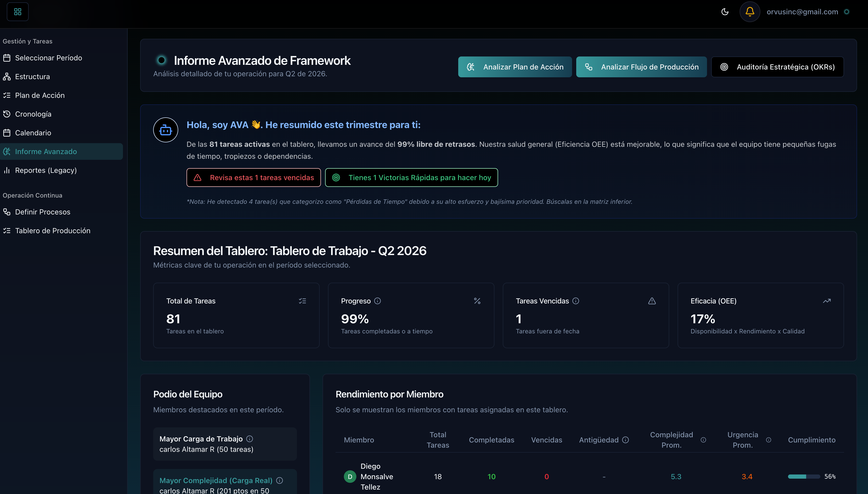Image resolution: width=868 pixels, height=494 pixels.
Task: Toggle dark mode with the moon icon
Action: 725,12
